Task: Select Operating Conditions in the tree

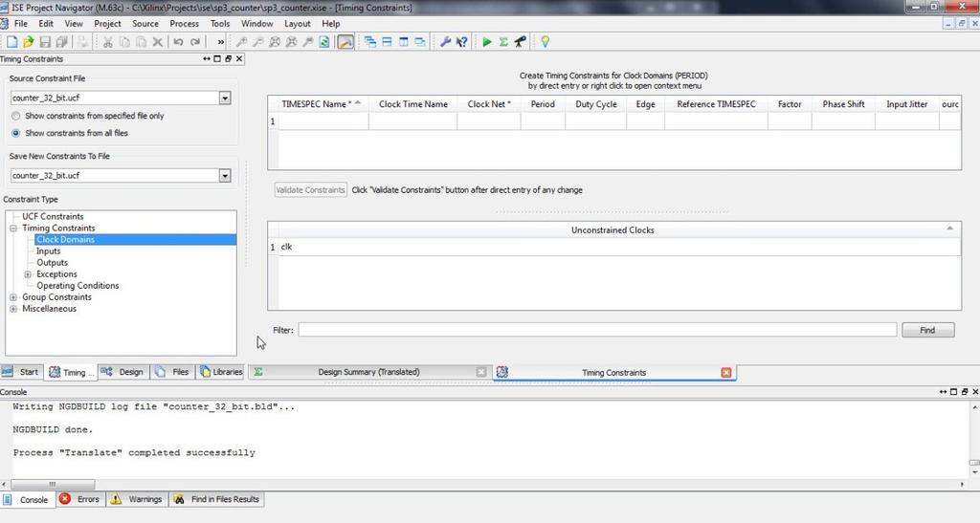Action: [78, 286]
